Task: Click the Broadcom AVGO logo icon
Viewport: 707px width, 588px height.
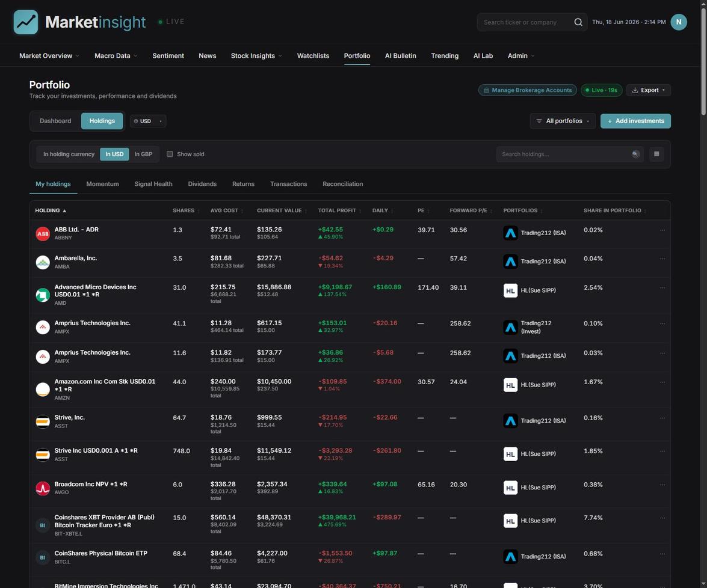Action: (43, 488)
